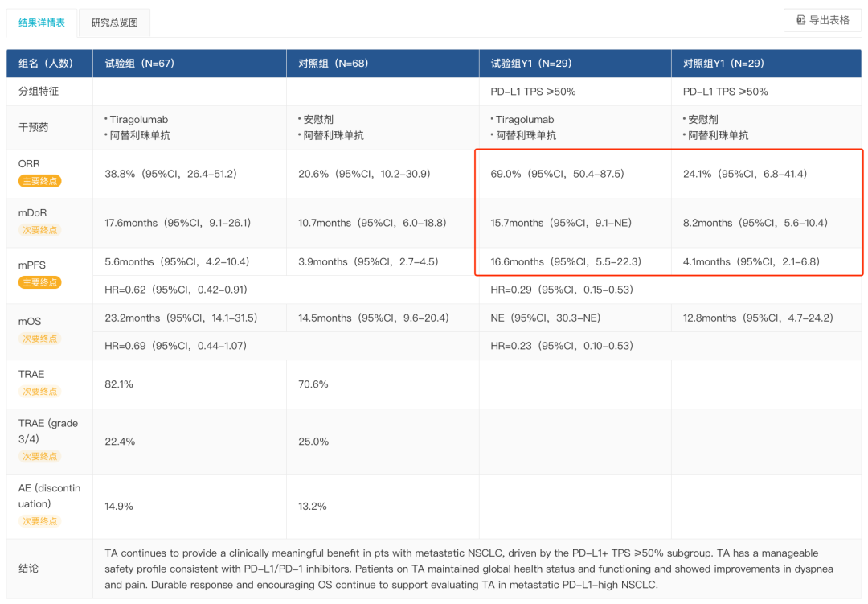Click the 次要终点 badge under mDoR
The width and height of the screenshot is (868, 604).
pyautogui.click(x=39, y=230)
